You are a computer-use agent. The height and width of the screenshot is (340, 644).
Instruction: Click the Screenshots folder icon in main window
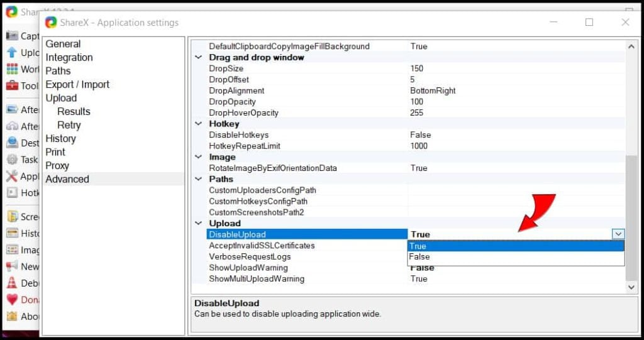tap(13, 216)
